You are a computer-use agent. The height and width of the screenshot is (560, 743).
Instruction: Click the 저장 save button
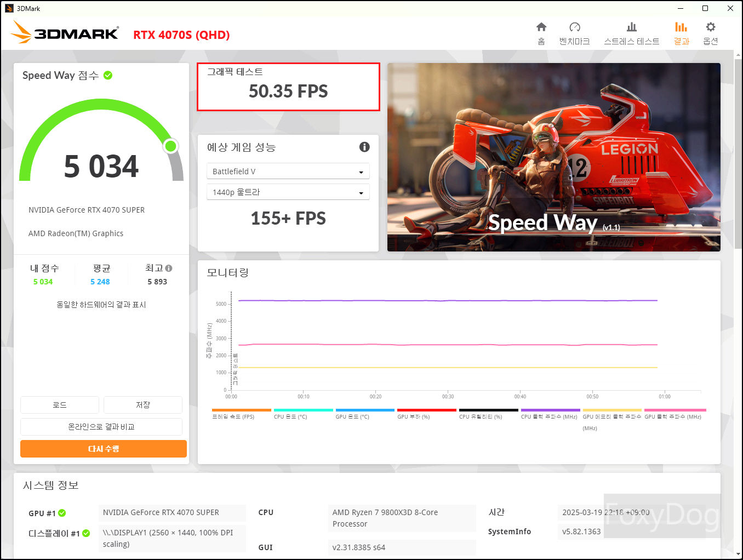pyautogui.click(x=143, y=405)
